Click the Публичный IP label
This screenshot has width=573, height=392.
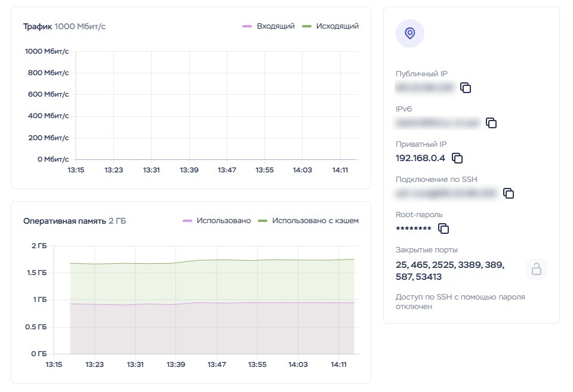pos(421,74)
